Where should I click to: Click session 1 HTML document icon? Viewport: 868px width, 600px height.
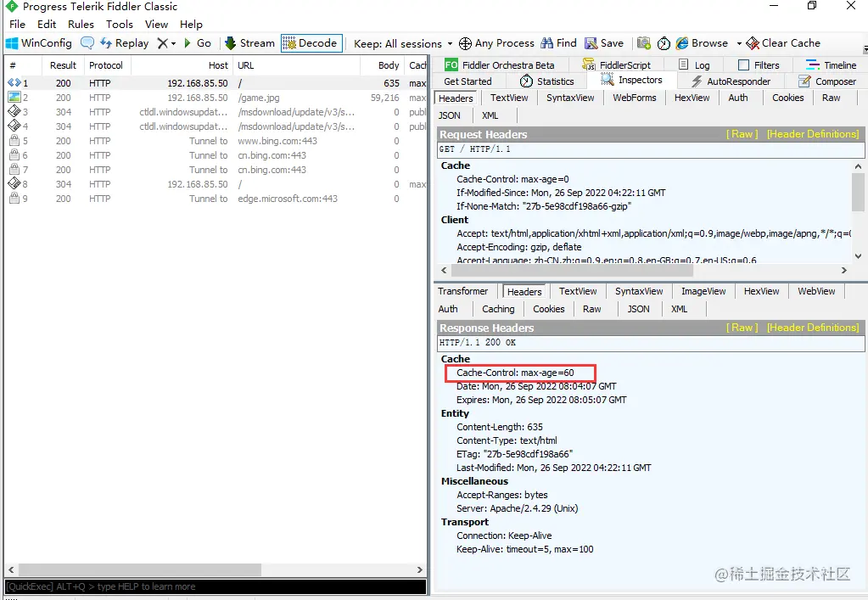(x=14, y=83)
